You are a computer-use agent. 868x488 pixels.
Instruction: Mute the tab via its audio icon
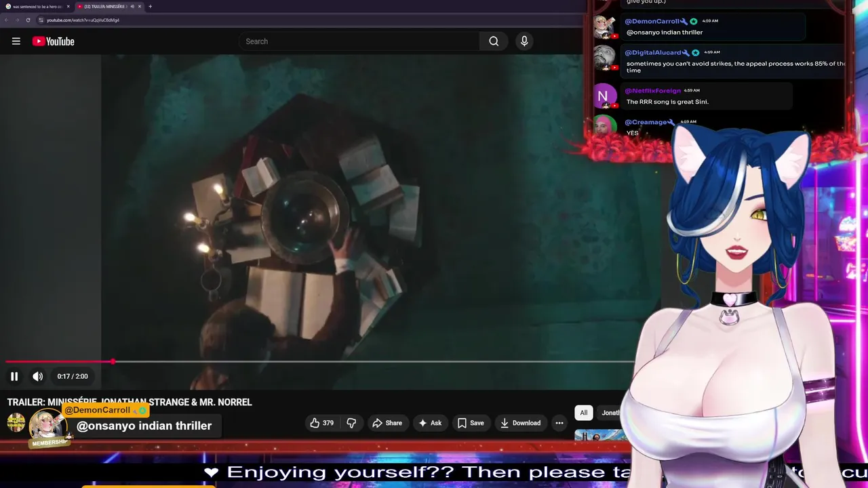tap(132, 6)
